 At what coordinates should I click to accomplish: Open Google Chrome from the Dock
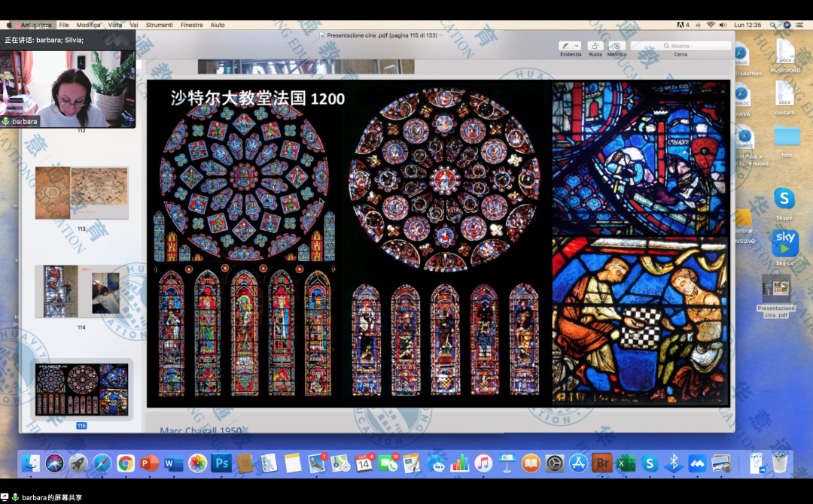(126, 463)
